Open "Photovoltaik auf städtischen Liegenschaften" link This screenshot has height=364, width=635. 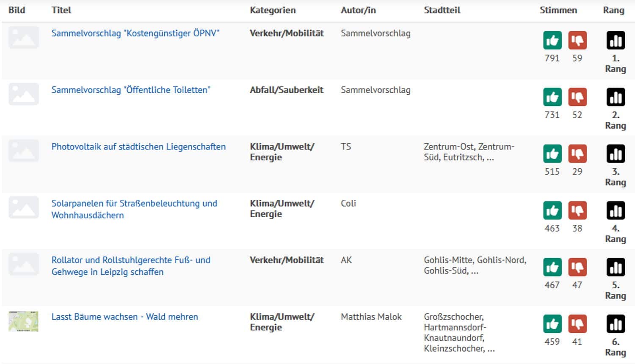pyautogui.click(x=138, y=147)
